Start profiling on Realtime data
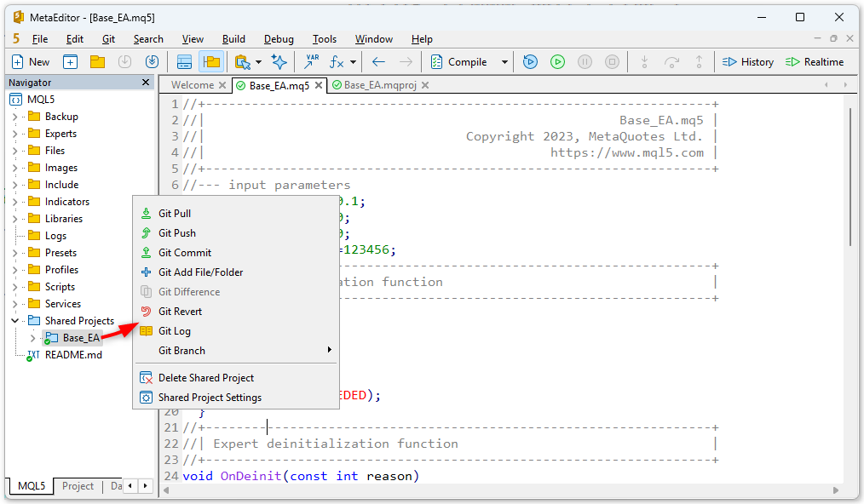This screenshot has height=504, width=864. point(815,62)
